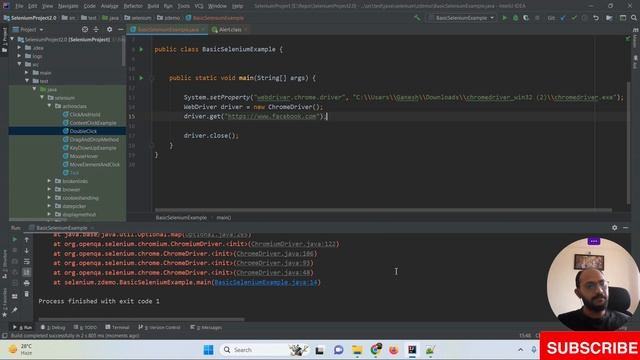Open Terminal tool window tab
The image size is (640, 360).
click(x=117, y=327)
